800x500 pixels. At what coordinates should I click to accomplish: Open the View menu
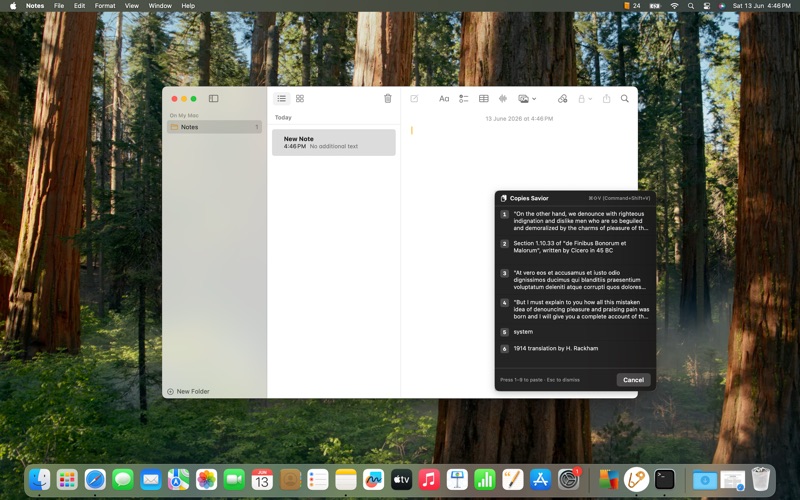(132, 6)
